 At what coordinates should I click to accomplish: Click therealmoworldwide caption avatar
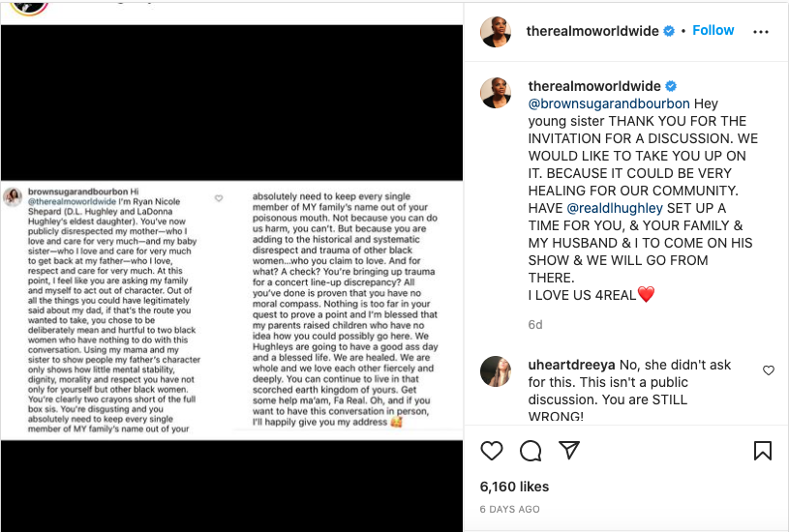click(x=496, y=93)
